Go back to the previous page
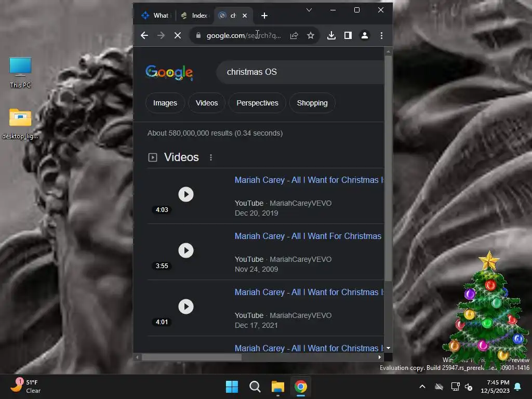Image resolution: width=532 pixels, height=399 pixels. [144, 35]
